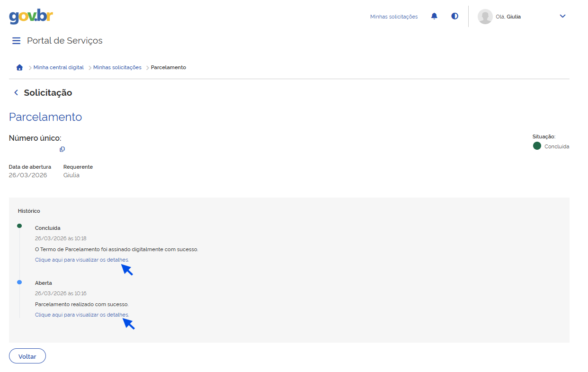Click the Histórico section label
Viewport: 588px width, 372px height.
tap(29, 211)
